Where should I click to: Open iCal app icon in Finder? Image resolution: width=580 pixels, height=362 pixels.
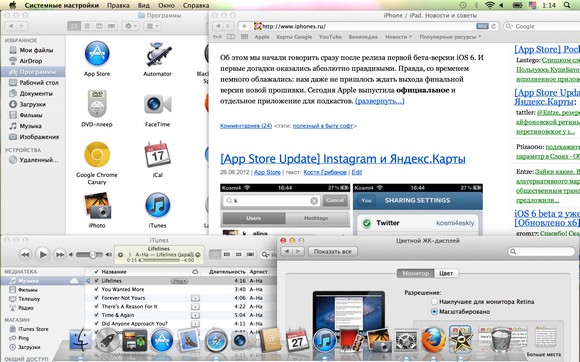click(158, 155)
